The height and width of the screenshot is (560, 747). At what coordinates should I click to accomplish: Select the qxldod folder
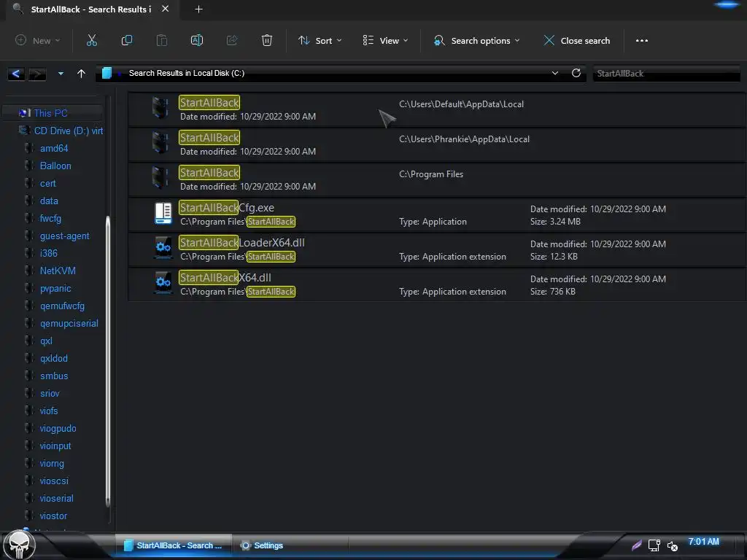click(53, 359)
